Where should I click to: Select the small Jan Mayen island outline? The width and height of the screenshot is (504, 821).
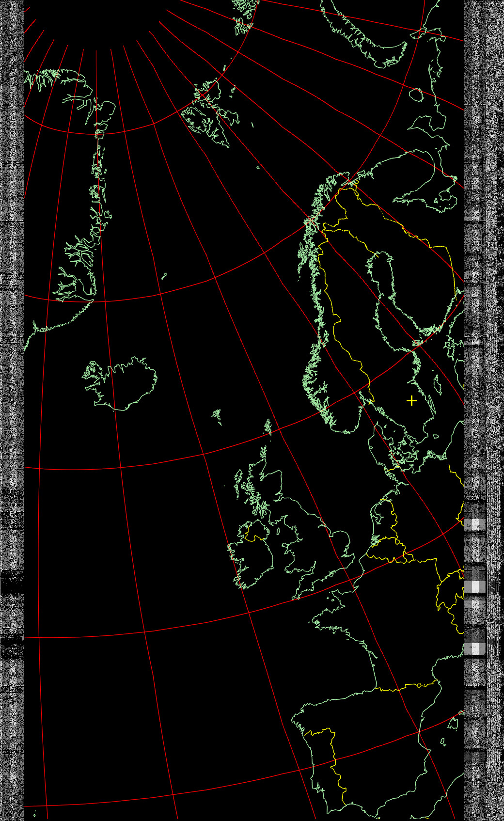164,277
